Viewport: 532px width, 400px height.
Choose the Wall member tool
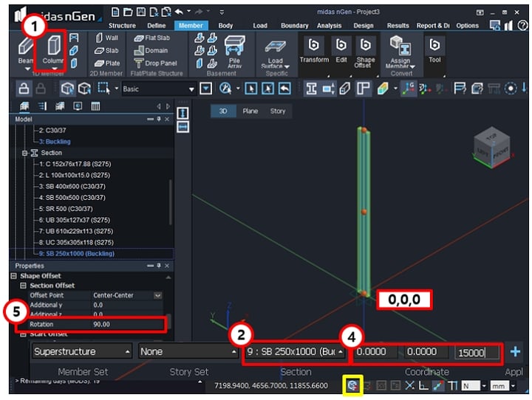coord(107,38)
